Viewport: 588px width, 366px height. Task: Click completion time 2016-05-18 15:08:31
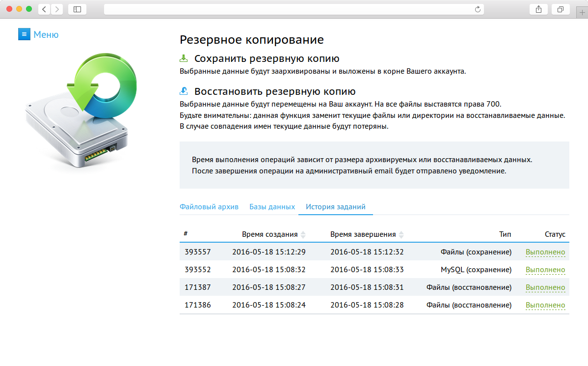click(367, 287)
